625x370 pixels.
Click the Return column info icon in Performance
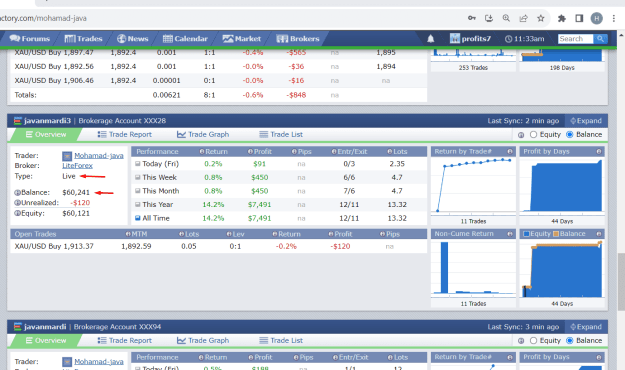point(202,152)
